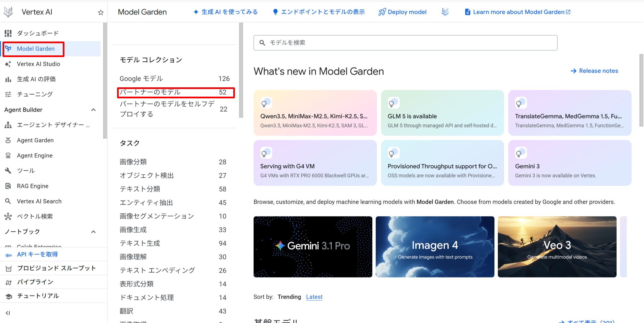This screenshot has height=323, width=644.
Task: Collapse the Notebooks section chevron
Action: click(x=93, y=232)
